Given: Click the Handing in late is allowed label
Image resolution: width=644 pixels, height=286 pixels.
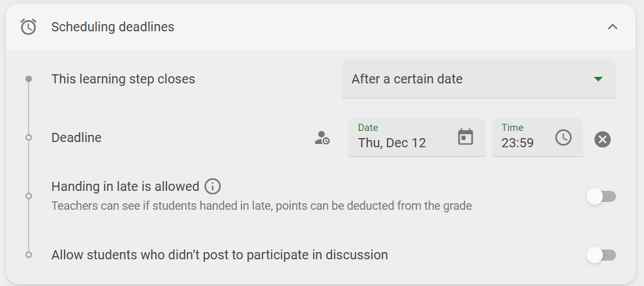Looking at the screenshot, I should click(x=125, y=187).
